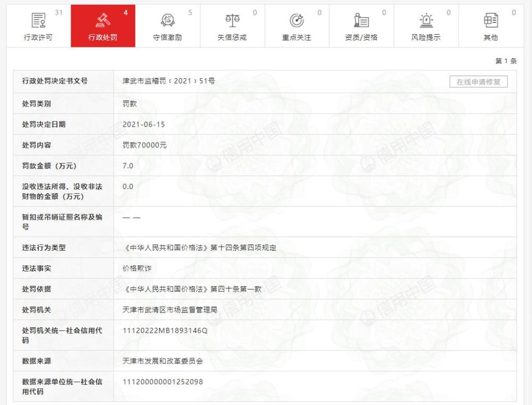Select the date 2021-06-15
Image resolution: width=532 pixels, height=405 pixels.
pyautogui.click(x=144, y=124)
